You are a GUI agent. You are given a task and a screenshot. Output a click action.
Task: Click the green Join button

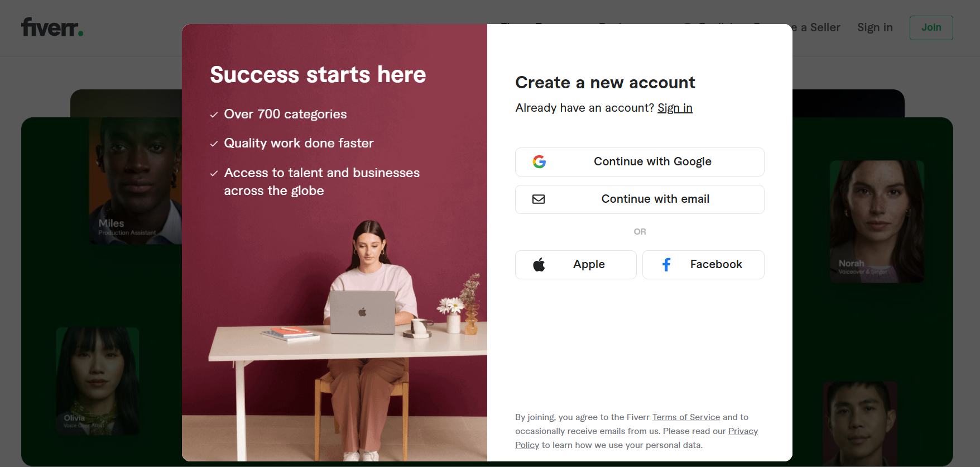(x=931, y=27)
